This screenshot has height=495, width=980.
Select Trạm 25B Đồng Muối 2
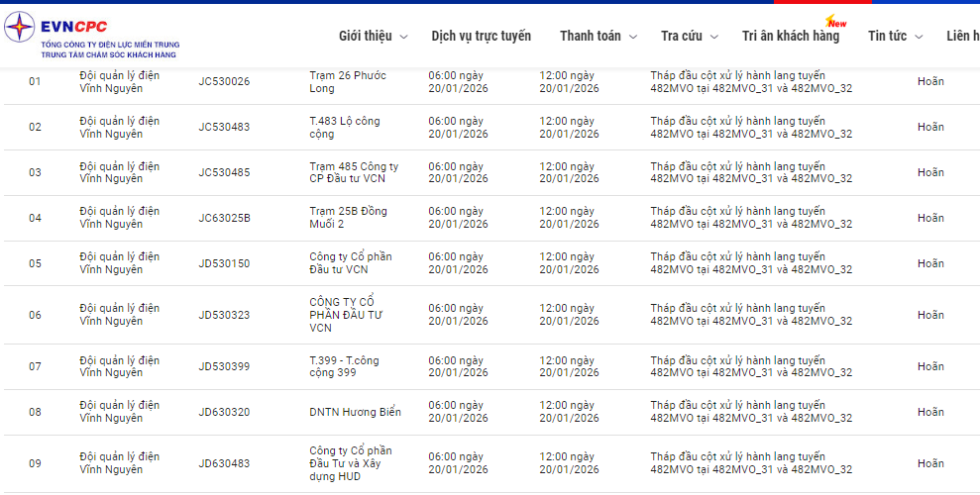click(x=348, y=218)
